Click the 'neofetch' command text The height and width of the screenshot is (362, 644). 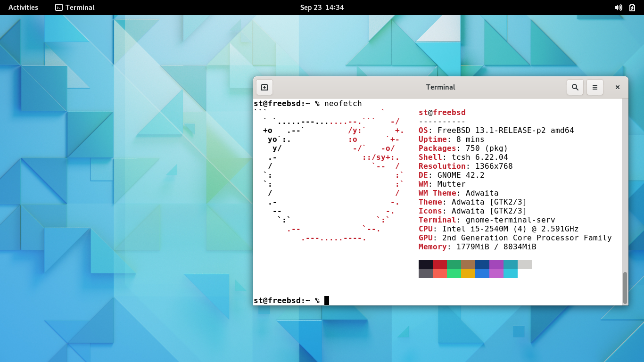pos(343,104)
